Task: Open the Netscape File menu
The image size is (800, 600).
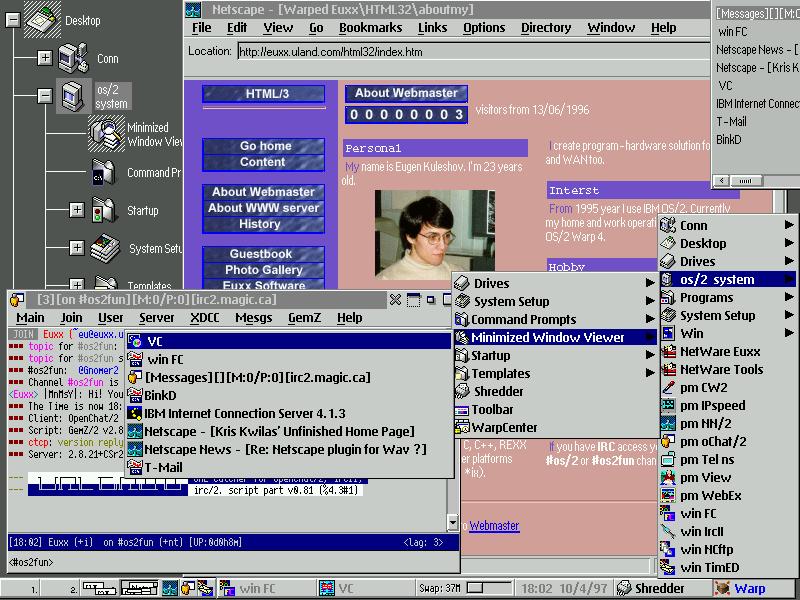Action: point(202,28)
